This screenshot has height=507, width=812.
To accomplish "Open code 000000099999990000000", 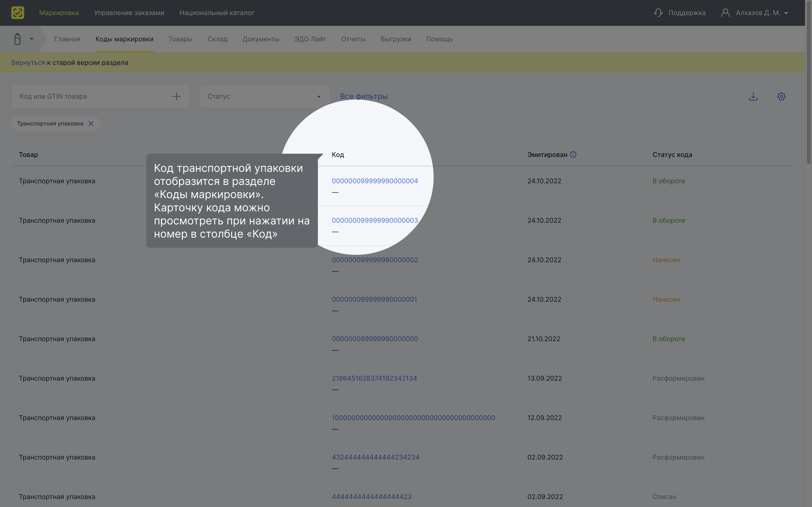I will pyautogui.click(x=375, y=339).
